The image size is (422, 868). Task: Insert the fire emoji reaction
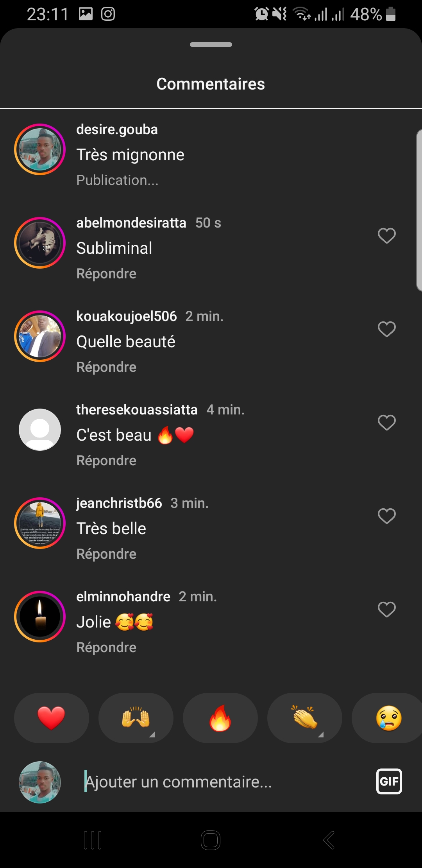tap(220, 718)
